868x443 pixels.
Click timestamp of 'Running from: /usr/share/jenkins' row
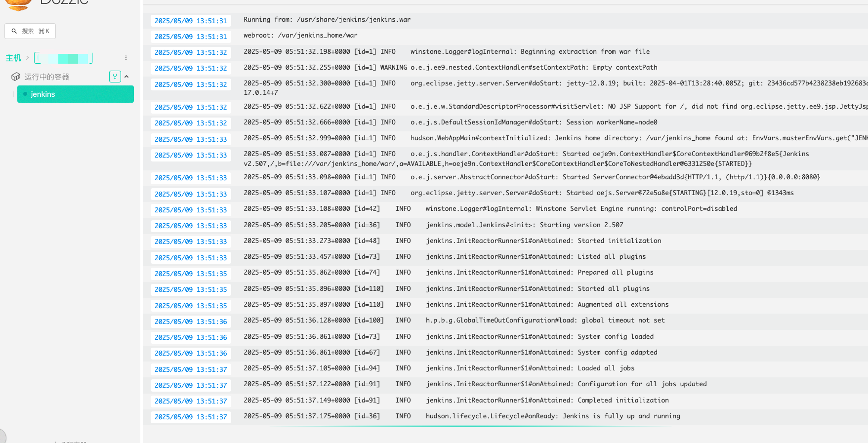coord(191,21)
